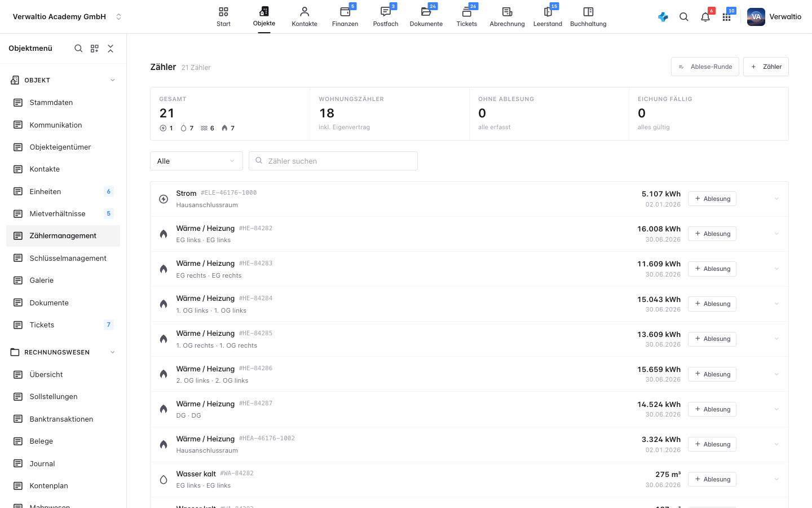Viewport: 812px width, 508px height.
Task: Add Ablesung for meter #HE-84284
Action: (712, 304)
